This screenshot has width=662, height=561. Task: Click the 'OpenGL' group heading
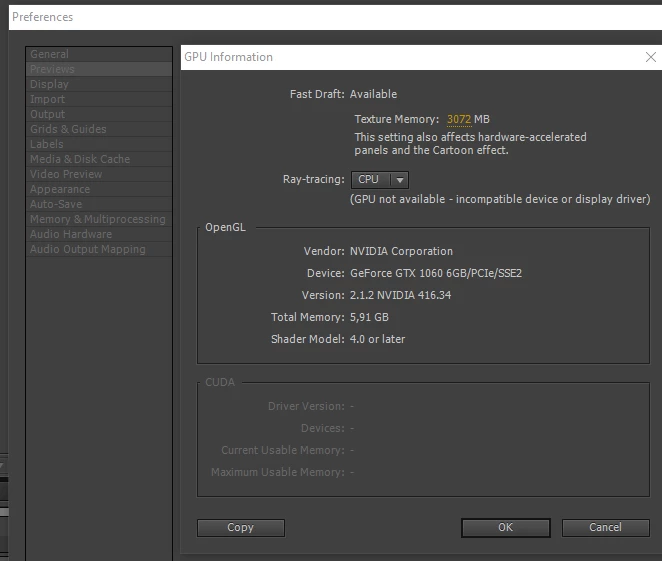pos(225,228)
